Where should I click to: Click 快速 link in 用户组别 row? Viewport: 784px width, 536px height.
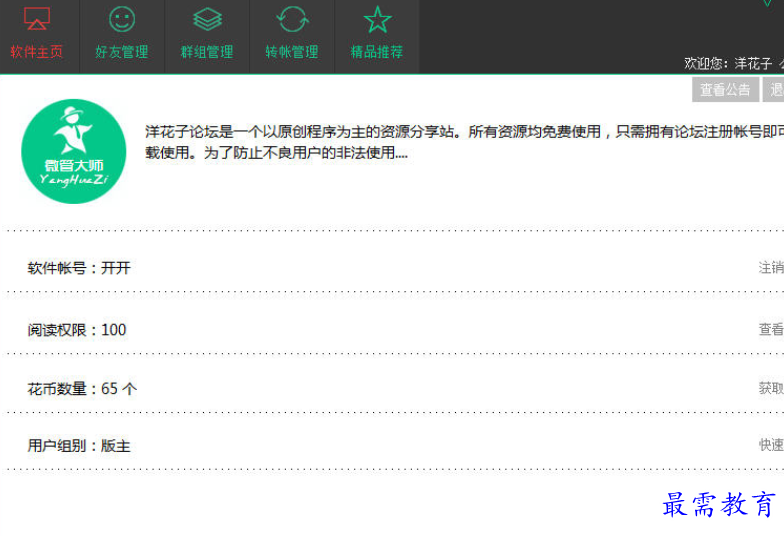coord(771,444)
